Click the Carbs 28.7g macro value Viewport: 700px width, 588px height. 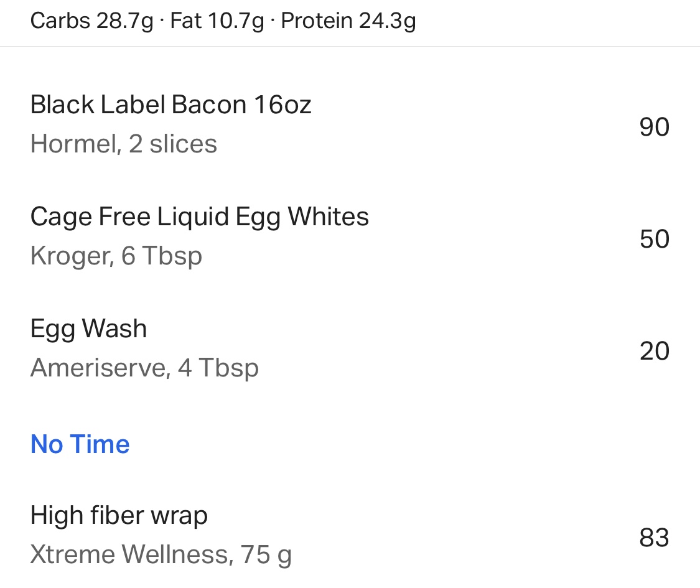[91, 21]
